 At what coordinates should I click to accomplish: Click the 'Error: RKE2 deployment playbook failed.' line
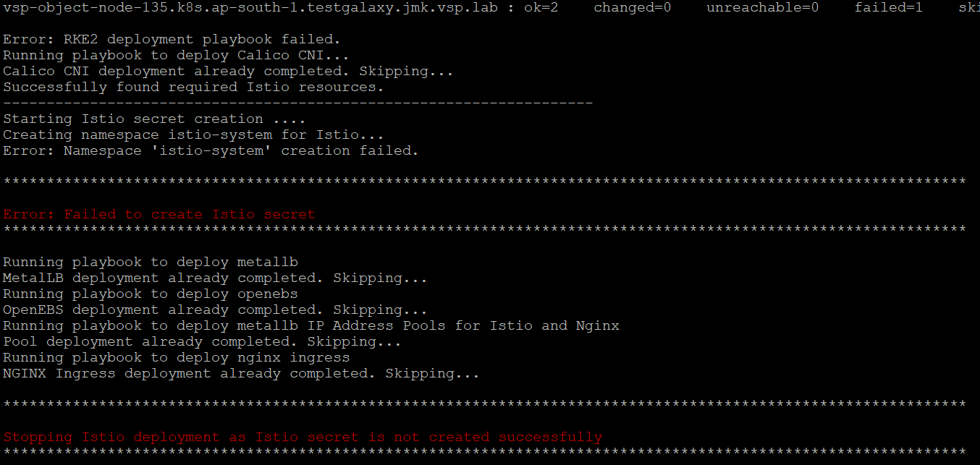tap(172, 39)
